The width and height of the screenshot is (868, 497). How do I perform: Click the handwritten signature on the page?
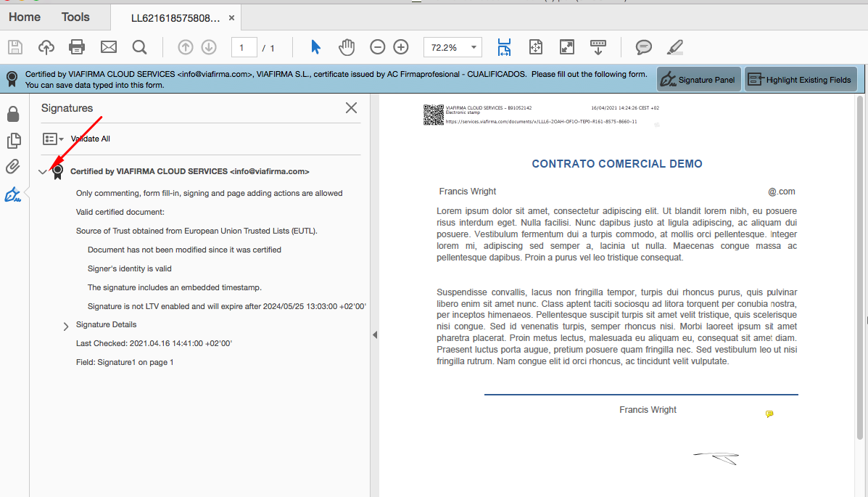[x=716, y=459]
